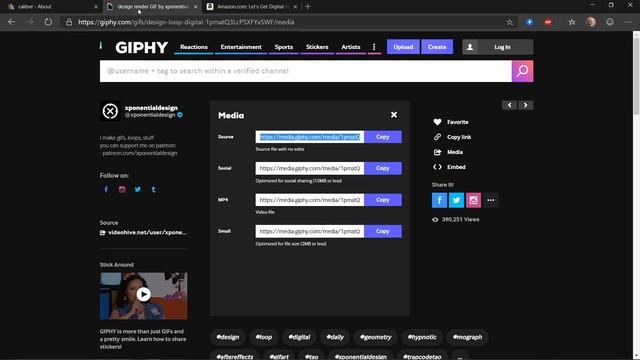Copy the Social media URL
This screenshot has height=360, width=640.
point(383,168)
